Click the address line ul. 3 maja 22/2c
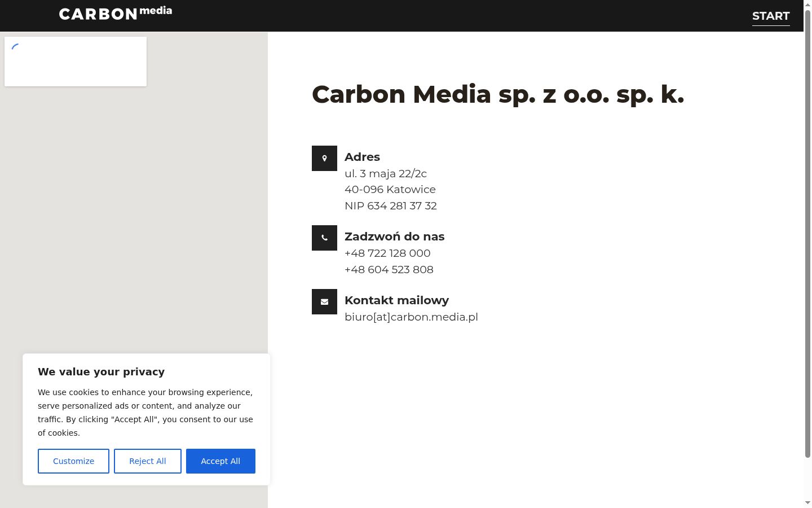 386,174
